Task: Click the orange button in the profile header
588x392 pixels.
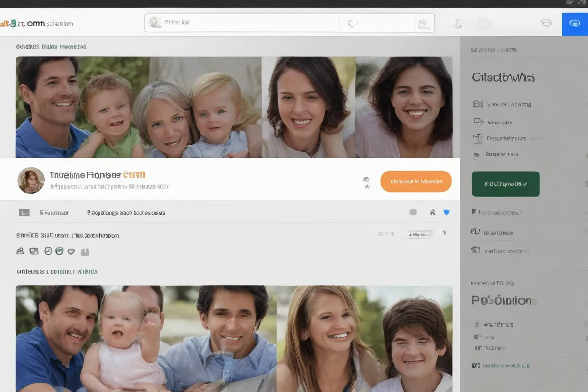Action: click(416, 181)
